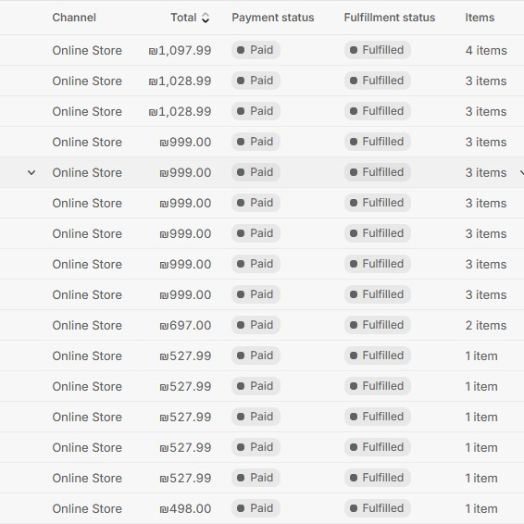Image resolution: width=524 pixels, height=524 pixels.
Task: Open the 4 items cell
Action: tap(486, 50)
